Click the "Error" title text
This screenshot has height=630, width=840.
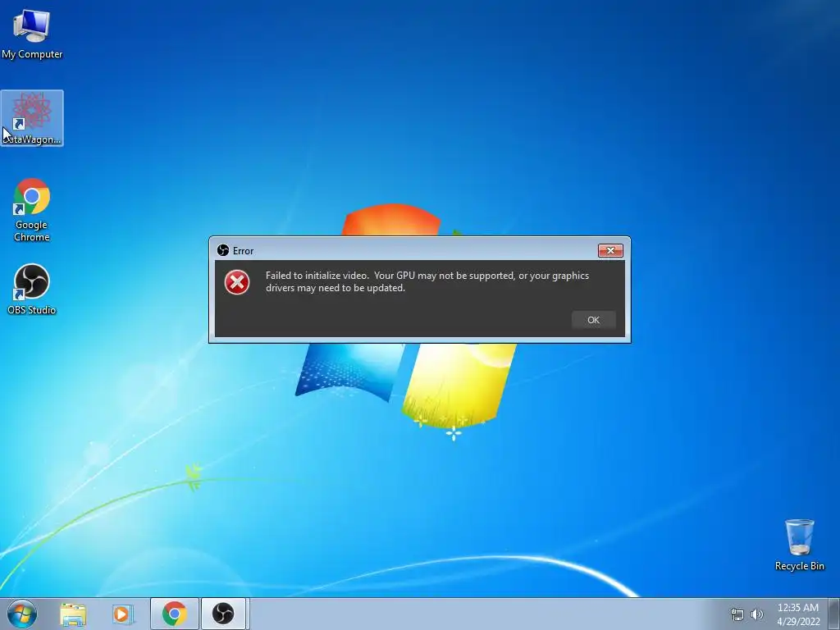[x=243, y=251]
